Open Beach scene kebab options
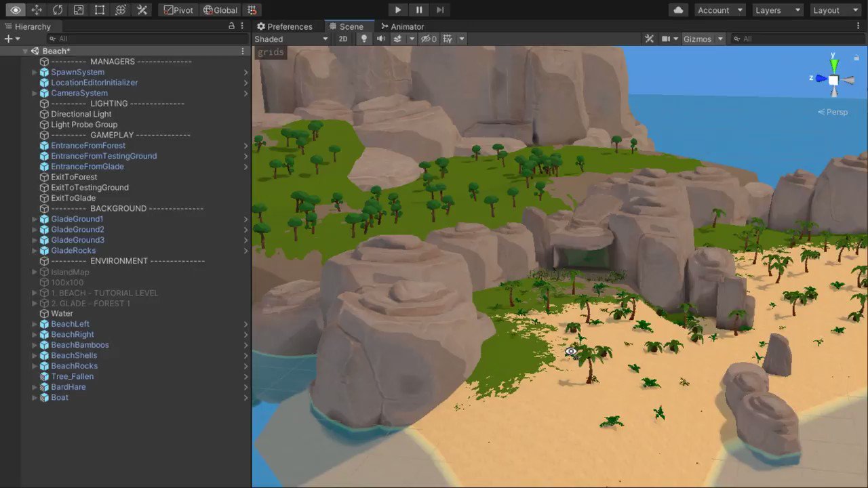 (x=243, y=51)
